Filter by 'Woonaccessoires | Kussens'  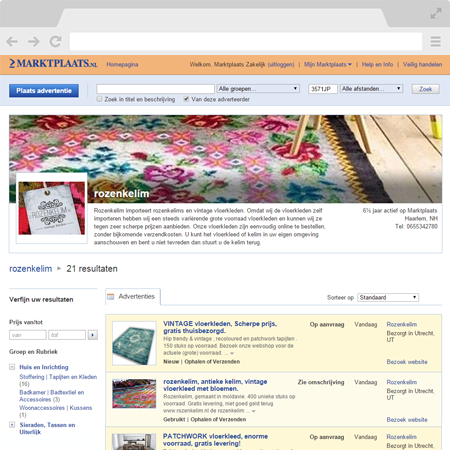[x=56, y=408]
